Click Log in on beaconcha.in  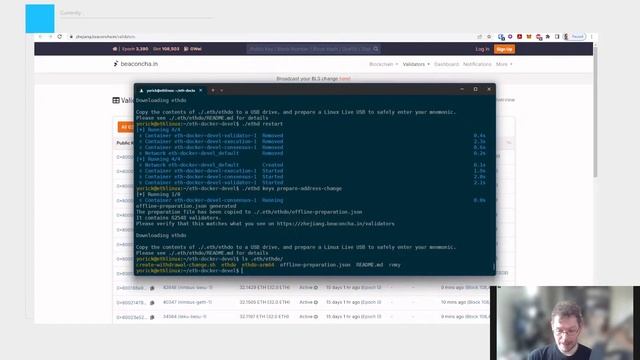482,49
